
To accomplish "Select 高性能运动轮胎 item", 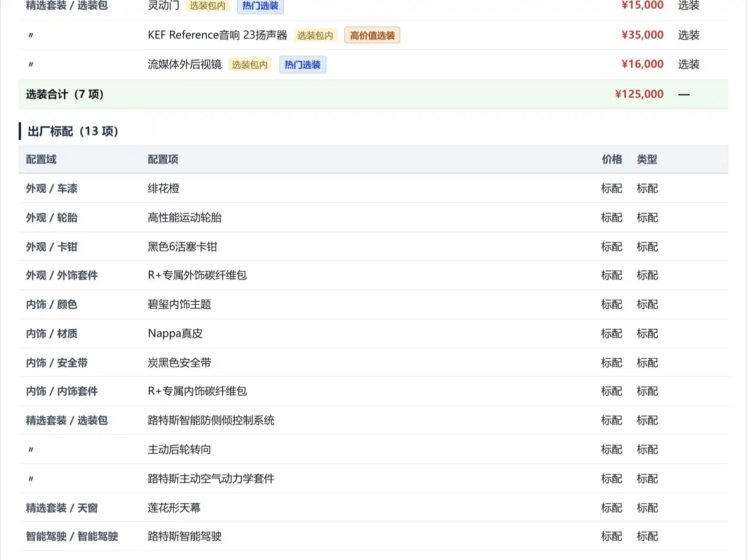I will tap(185, 218).
